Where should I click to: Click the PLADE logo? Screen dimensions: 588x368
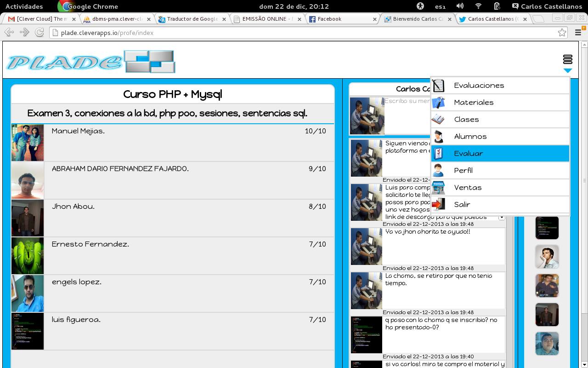91,62
